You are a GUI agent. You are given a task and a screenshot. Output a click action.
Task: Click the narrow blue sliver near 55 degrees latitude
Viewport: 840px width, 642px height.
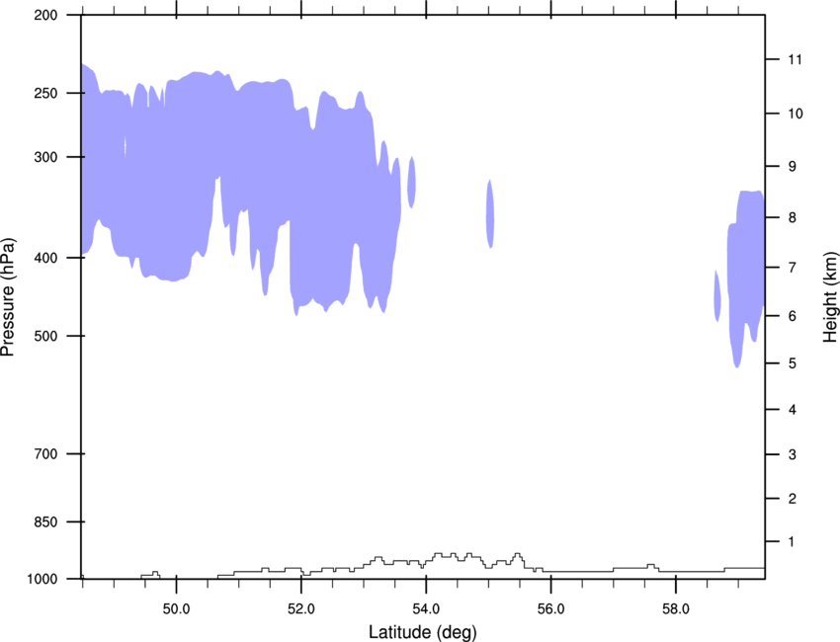click(x=489, y=214)
